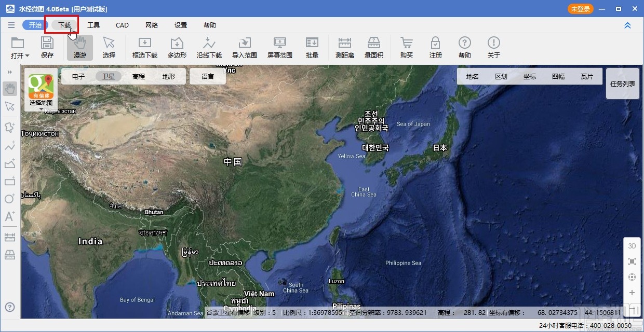Image resolution: width=644 pixels, height=332 pixels.
Task: Click the 框选下载 rectangle download tool
Action: point(144,48)
